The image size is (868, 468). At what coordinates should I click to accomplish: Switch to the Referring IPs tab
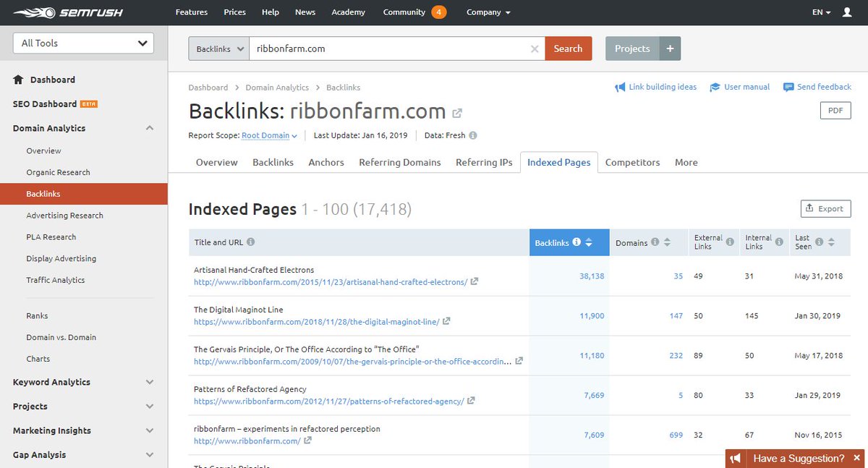coord(484,162)
